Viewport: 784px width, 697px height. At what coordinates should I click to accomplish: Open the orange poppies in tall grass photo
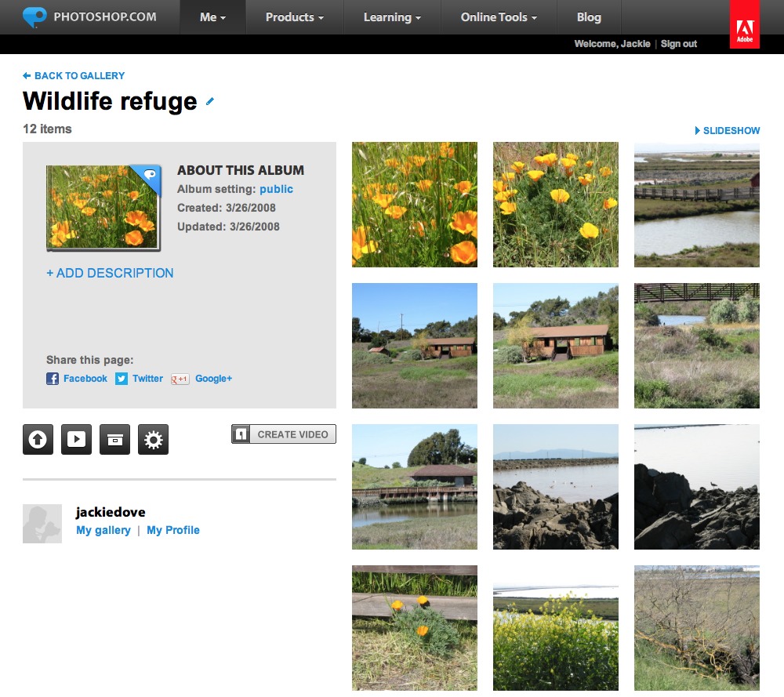pyautogui.click(x=415, y=205)
